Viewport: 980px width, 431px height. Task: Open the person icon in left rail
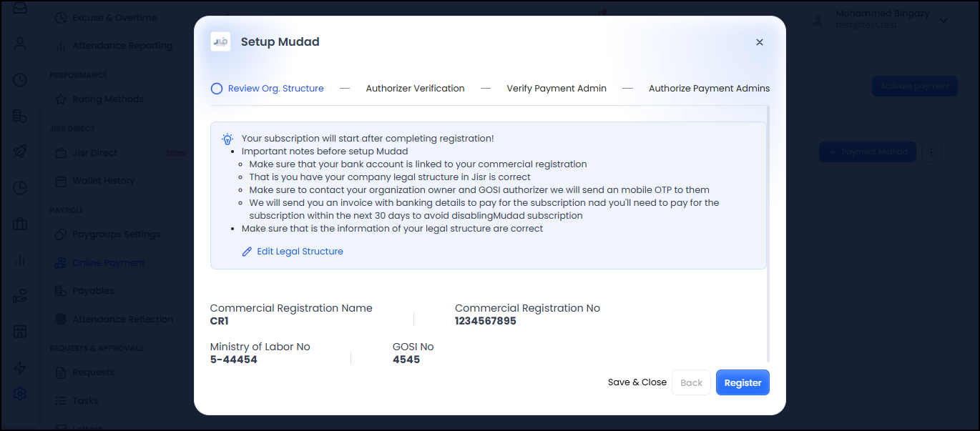point(20,44)
